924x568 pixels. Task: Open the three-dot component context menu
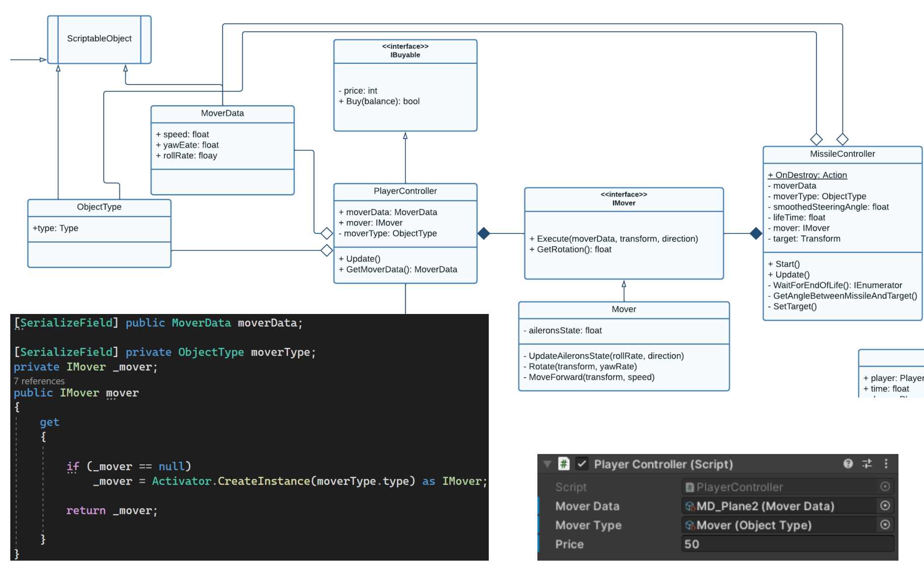pos(886,463)
